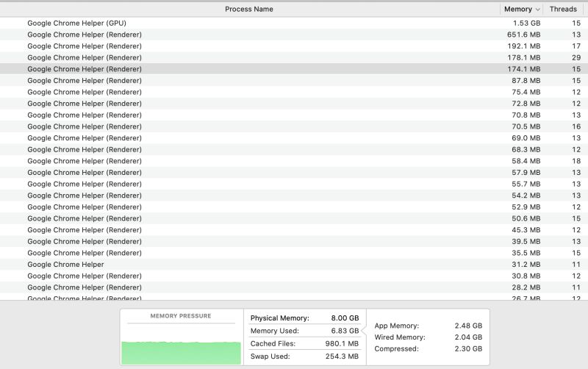Click the thread count 17 cell

pos(576,46)
